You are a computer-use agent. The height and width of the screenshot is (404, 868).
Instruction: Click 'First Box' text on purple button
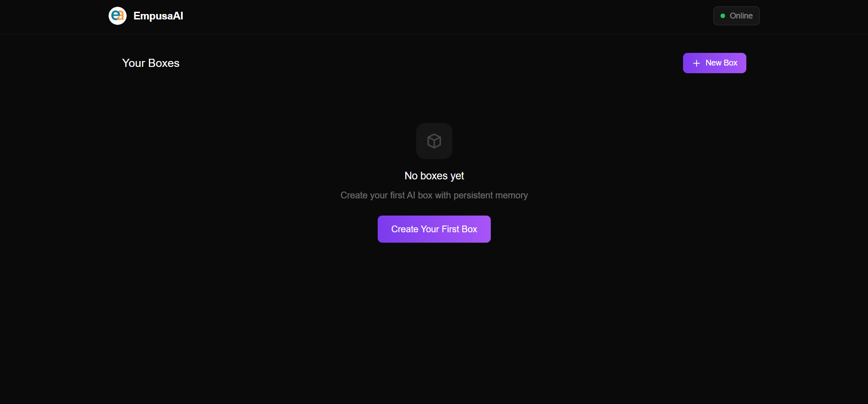460,229
